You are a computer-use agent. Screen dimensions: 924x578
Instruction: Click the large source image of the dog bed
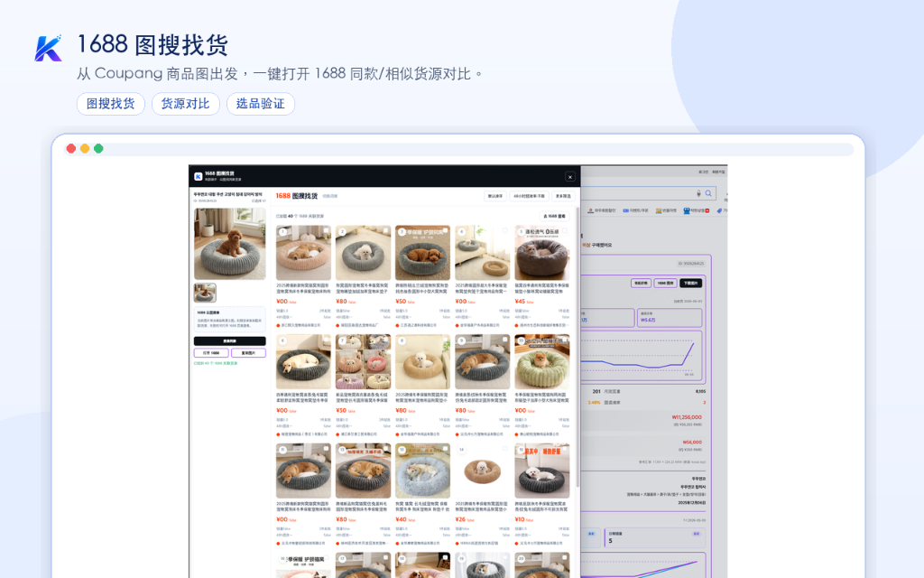[230, 244]
